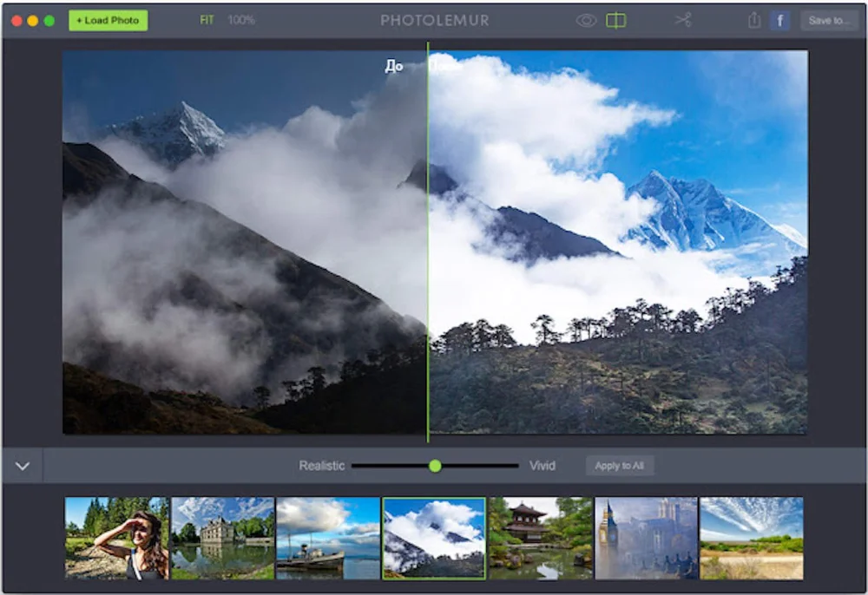Select the Big Ben thumbnail
This screenshot has width=868, height=595.
point(646,538)
